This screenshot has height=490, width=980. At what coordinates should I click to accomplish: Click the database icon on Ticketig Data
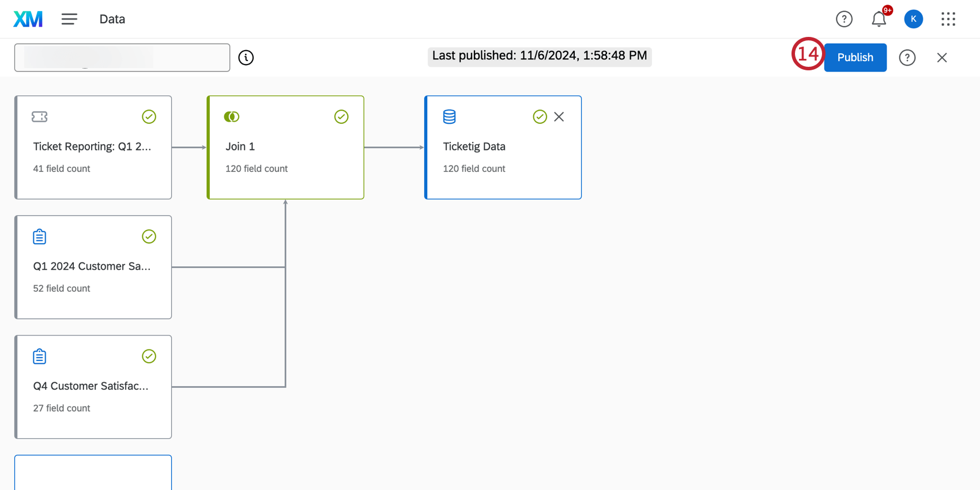click(x=449, y=116)
